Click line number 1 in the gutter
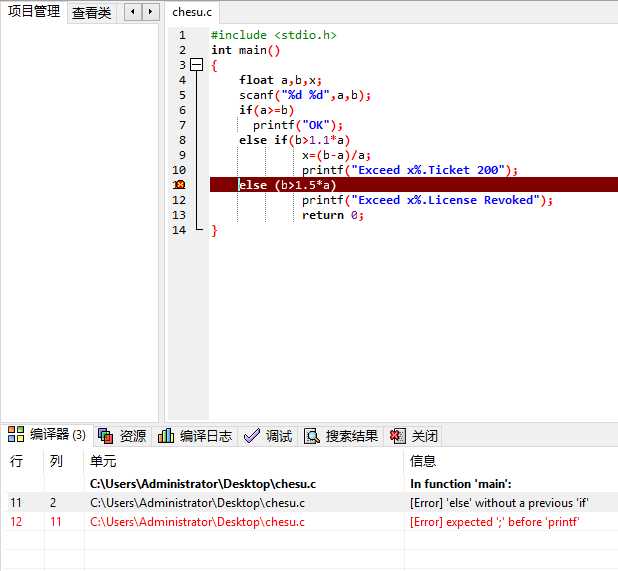Viewport: 618px width, 571px height. (x=182, y=35)
